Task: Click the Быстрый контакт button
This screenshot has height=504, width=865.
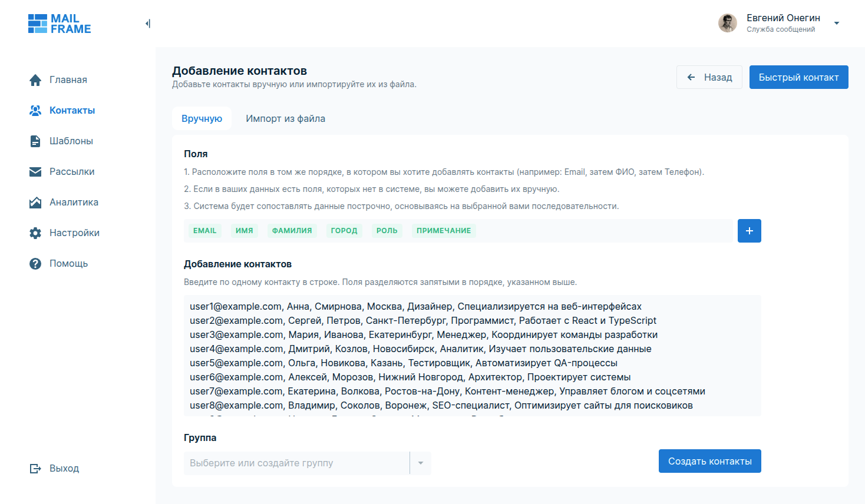Action: pos(798,78)
